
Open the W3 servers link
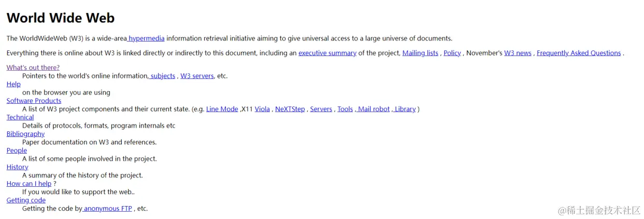pos(197,76)
